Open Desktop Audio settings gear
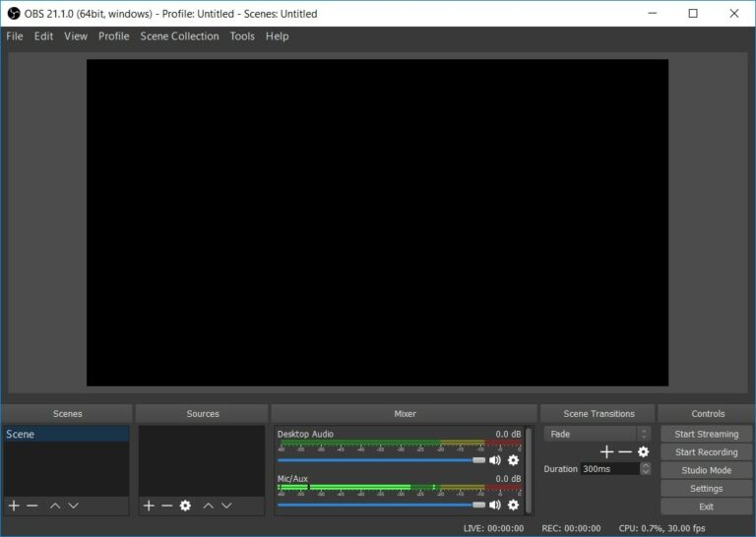This screenshot has height=537, width=756. (513, 460)
